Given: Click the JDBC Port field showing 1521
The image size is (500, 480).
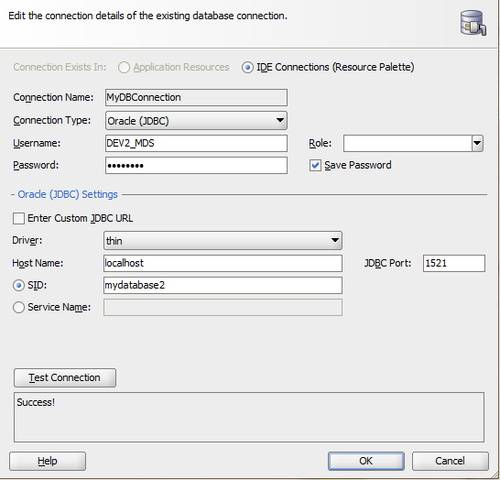Looking at the screenshot, I should (454, 263).
